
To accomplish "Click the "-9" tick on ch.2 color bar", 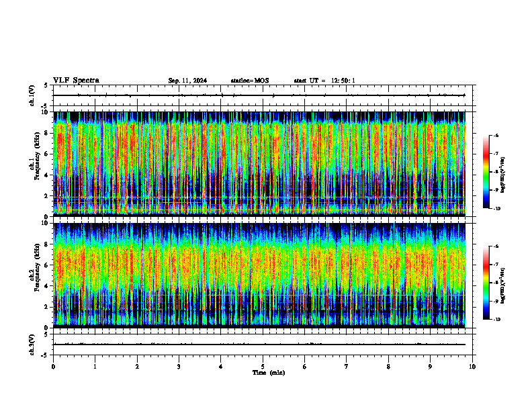I will [x=496, y=301].
